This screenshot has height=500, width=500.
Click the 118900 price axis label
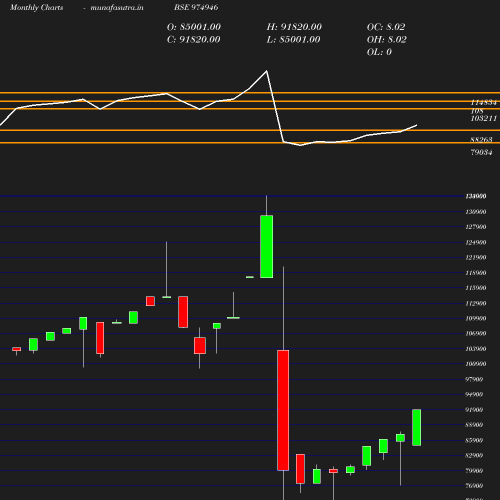(x=476, y=273)
